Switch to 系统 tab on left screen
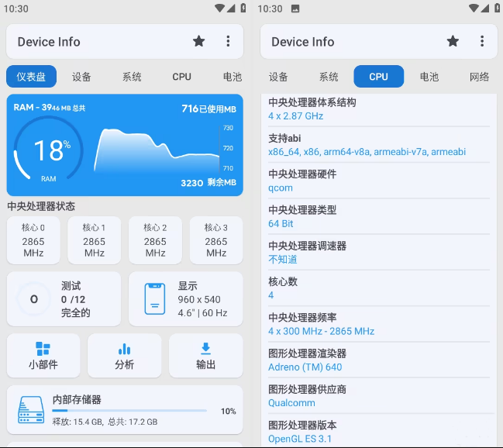 pyautogui.click(x=132, y=77)
